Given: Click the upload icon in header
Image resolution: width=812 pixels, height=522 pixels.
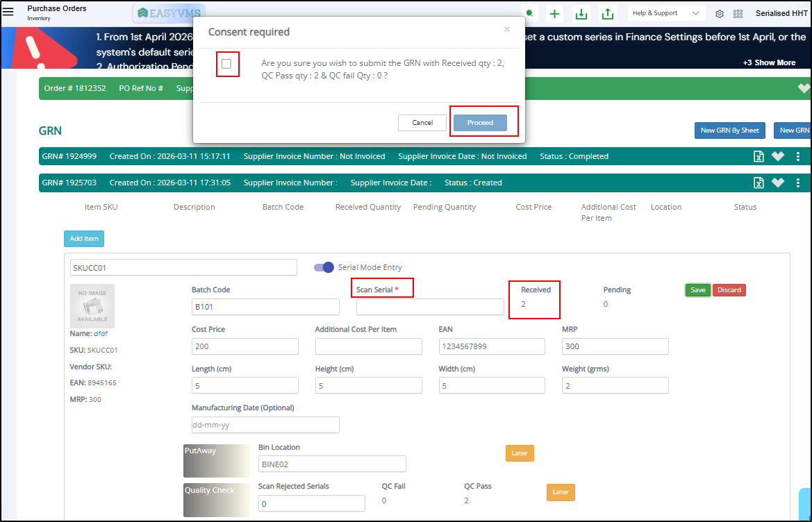Looking at the screenshot, I should (x=607, y=14).
